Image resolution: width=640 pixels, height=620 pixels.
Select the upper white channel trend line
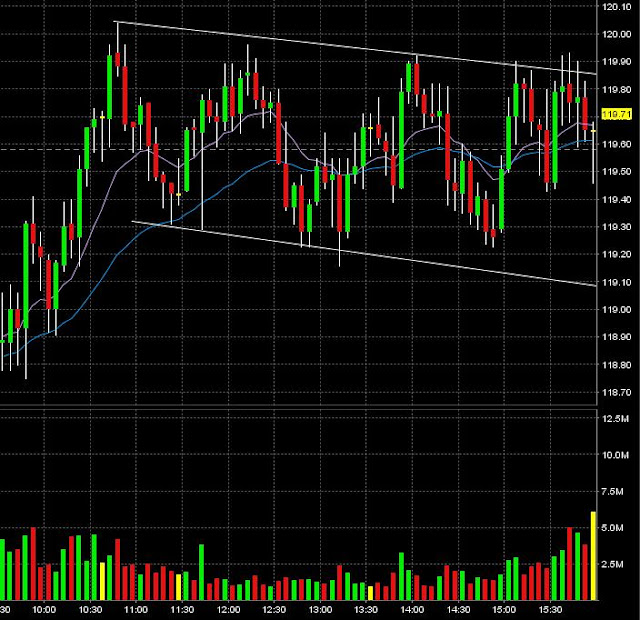[x=355, y=48]
